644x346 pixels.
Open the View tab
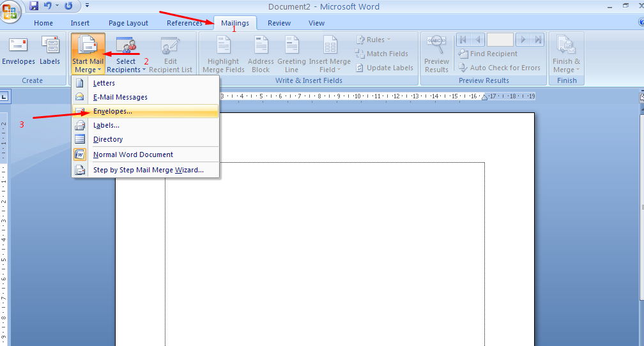316,23
